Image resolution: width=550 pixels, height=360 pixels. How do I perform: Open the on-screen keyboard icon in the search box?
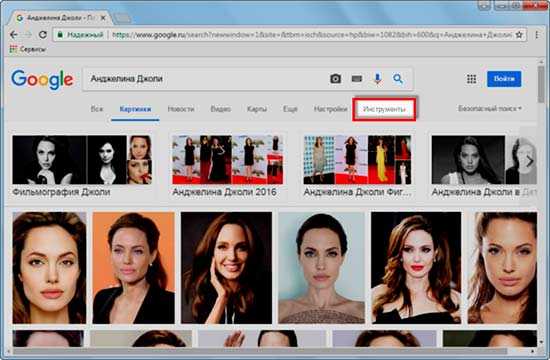pyautogui.click(x=357, y=79)
